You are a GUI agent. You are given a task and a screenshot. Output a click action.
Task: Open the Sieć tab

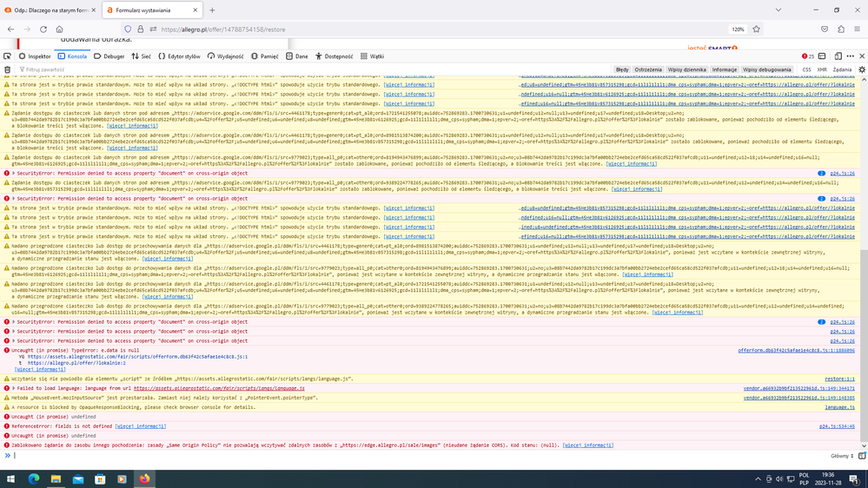pyautogui.click(x=141, y=56)
